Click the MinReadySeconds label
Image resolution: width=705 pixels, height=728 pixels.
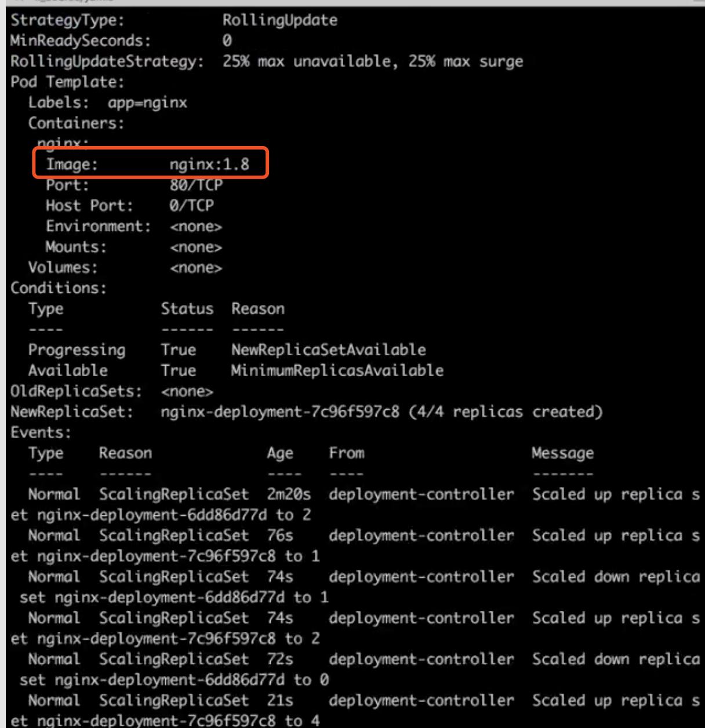coord(80,41)
